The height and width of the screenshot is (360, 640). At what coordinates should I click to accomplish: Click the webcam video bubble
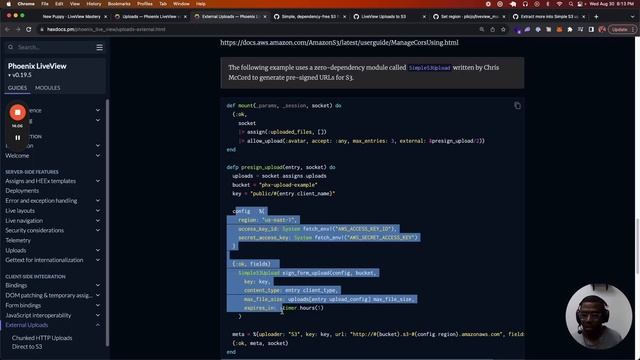(x=599, y=316)
